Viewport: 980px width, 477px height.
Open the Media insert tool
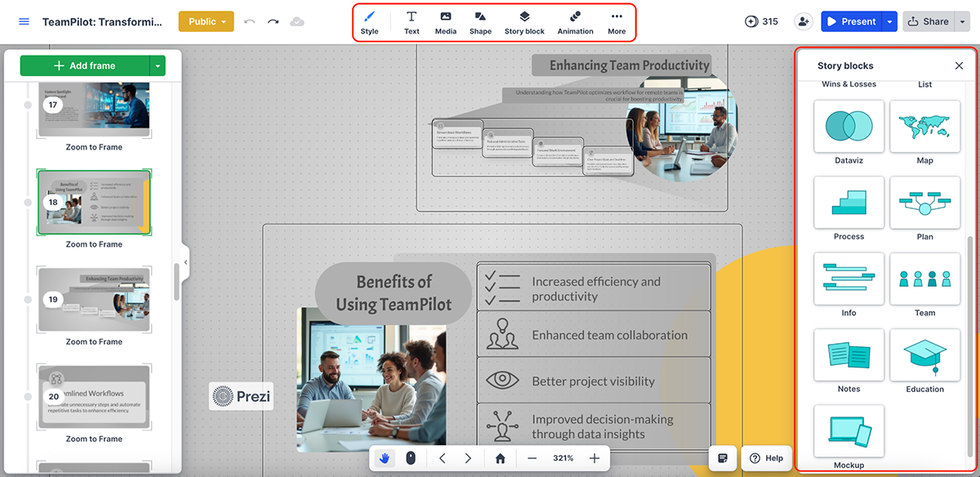445,21
